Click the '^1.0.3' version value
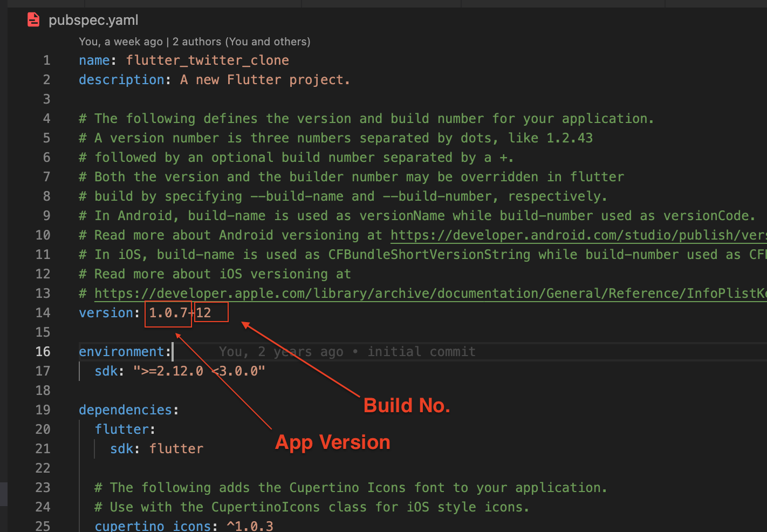Viewport: 767px width, 532px height. [x=250, y=526]
